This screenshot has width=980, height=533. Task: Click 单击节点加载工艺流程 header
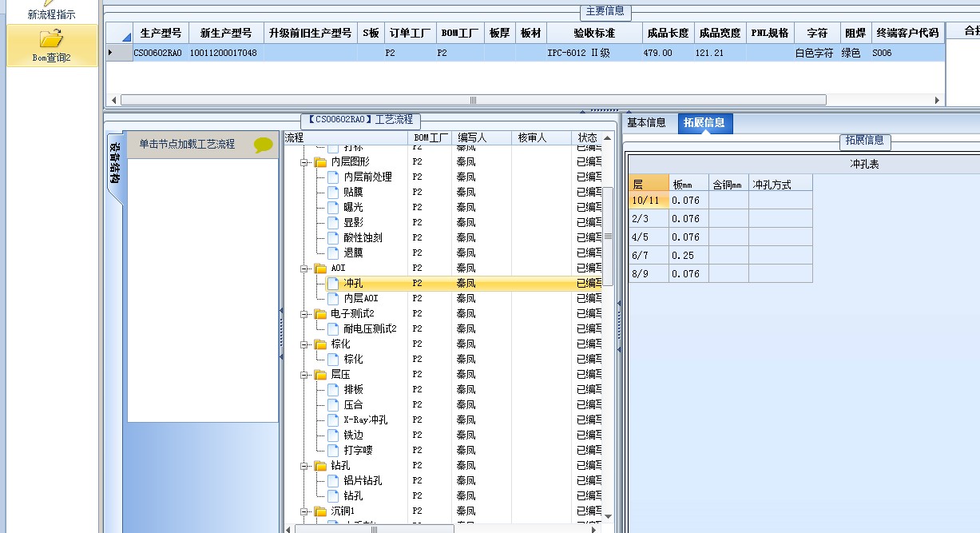tap(203, 145)
